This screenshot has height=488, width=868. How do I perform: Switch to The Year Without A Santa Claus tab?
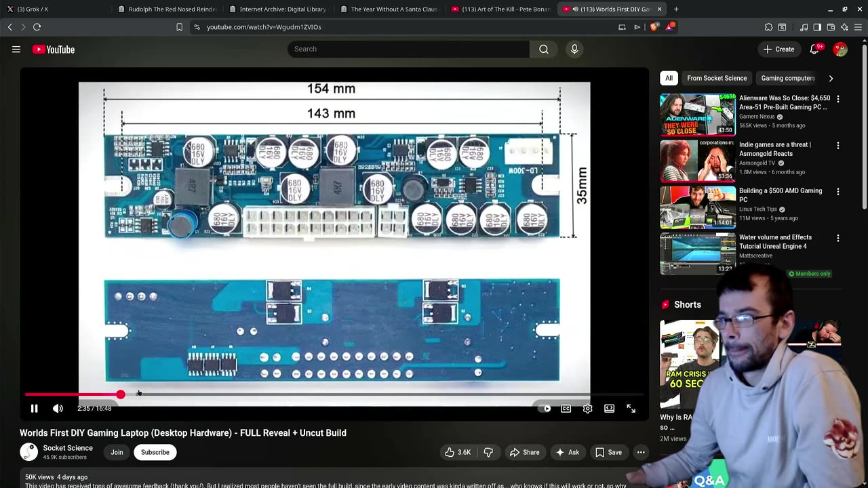coord(389,9)
